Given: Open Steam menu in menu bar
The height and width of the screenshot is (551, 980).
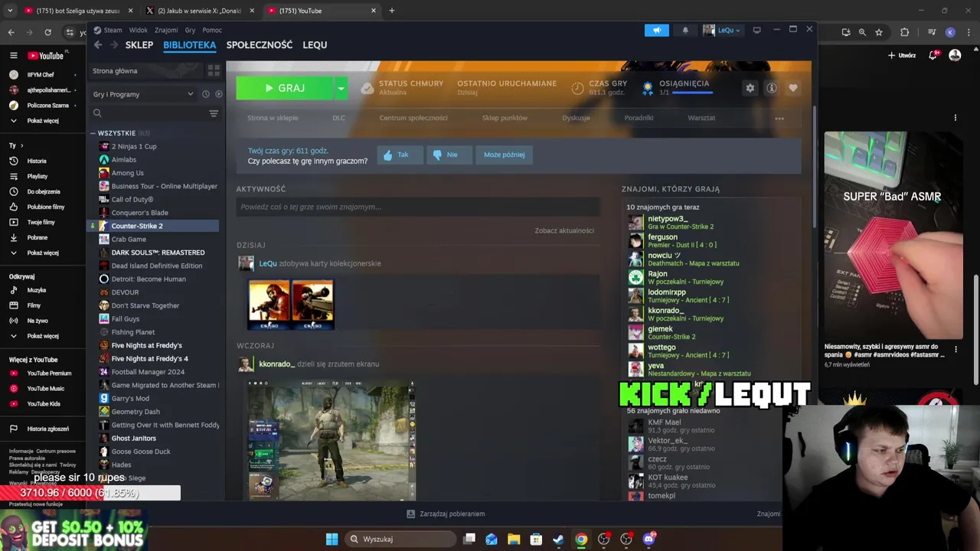Looking at the screenshot, I should [x=113, y=30].
